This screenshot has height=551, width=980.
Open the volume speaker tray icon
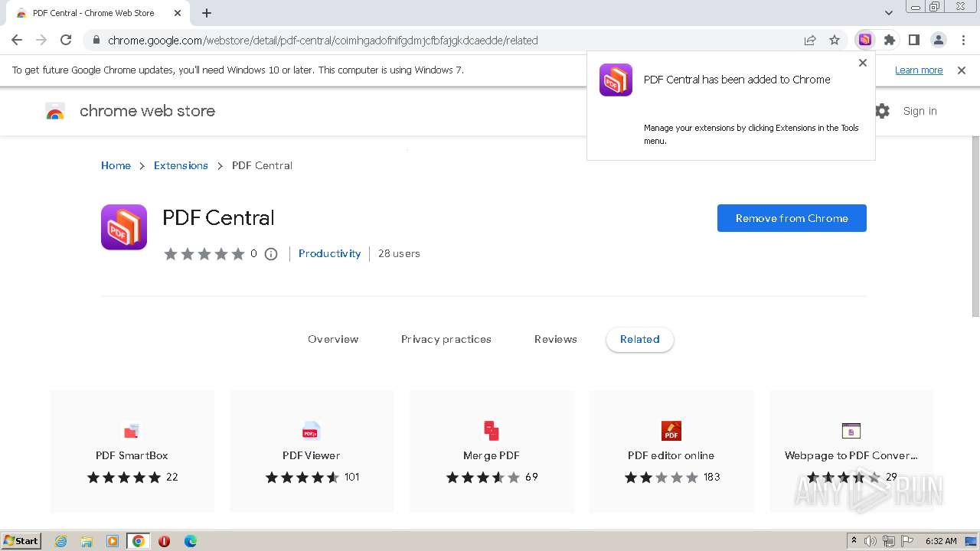pos(871,541)
